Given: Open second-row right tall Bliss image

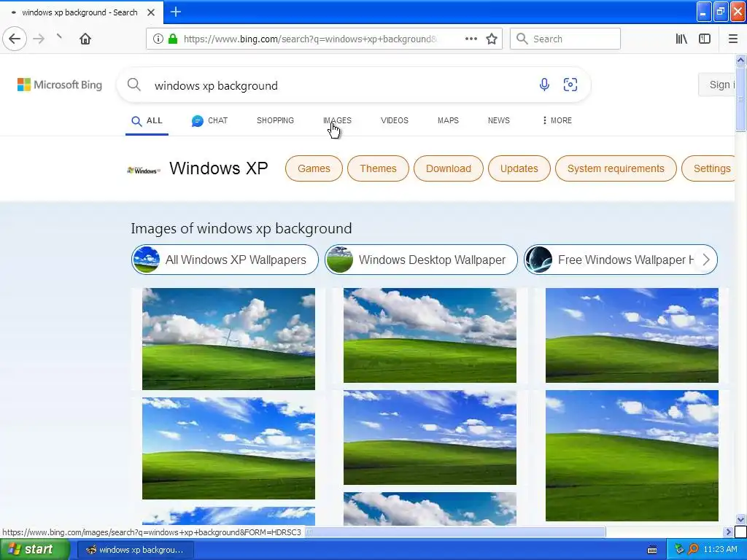Looking at the screenshot, I should [x=632, y=456].
